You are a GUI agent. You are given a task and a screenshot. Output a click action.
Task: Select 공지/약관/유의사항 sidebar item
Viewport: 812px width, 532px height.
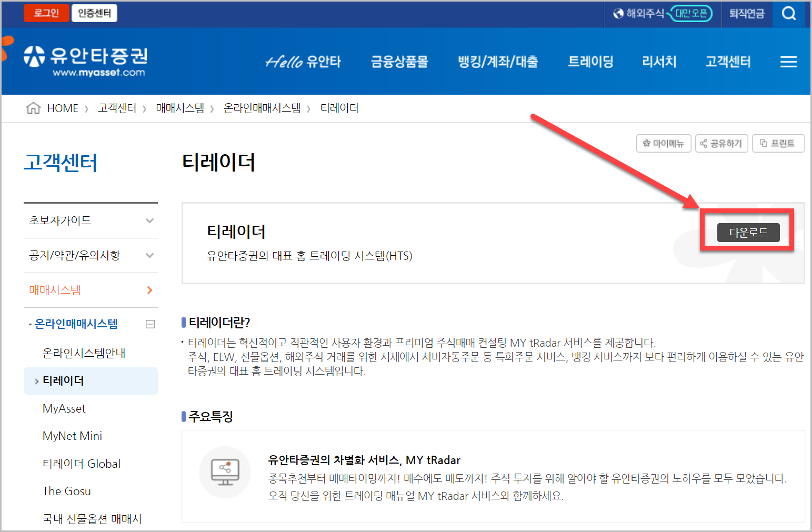pyautogui.click(x=74, y=255)
